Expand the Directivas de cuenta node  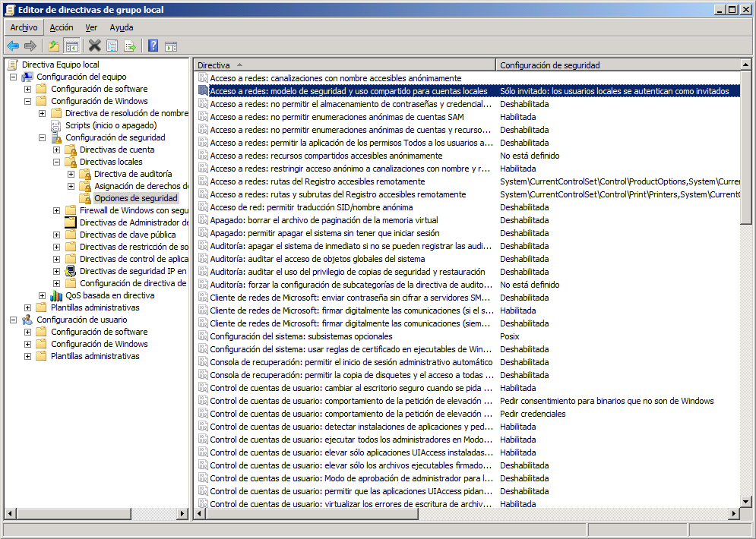pos(57,150)
